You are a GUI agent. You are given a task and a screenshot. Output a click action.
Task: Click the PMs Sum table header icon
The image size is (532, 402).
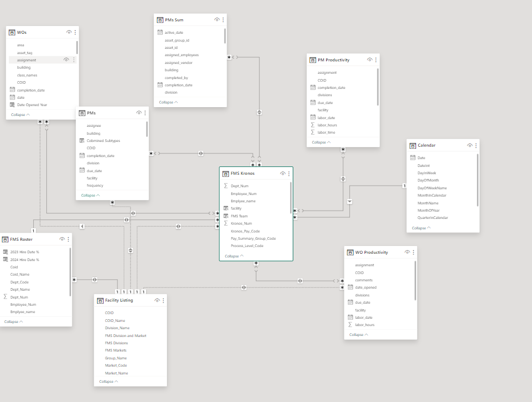click(x=160, y=20)
